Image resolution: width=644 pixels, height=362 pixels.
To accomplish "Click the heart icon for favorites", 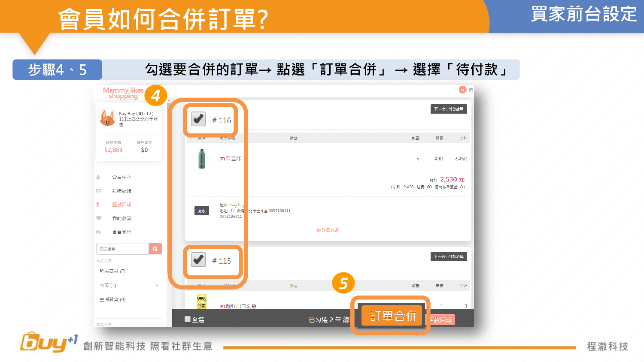I will tap(98, 218).
